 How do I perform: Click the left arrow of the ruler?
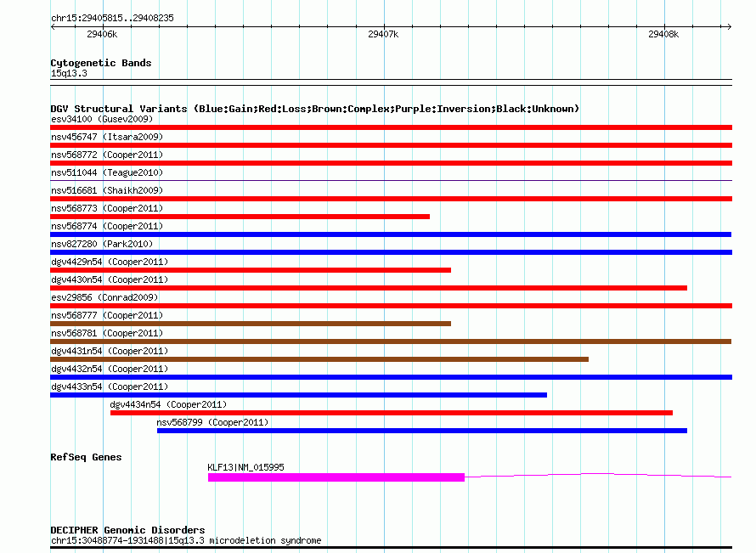[53, 27]
